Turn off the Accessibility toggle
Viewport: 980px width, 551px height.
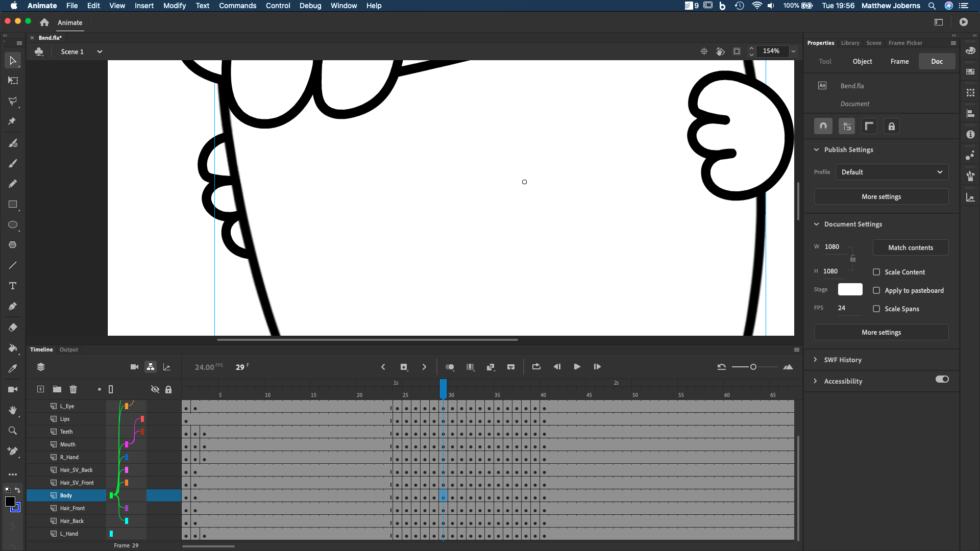tap(942, 379)
